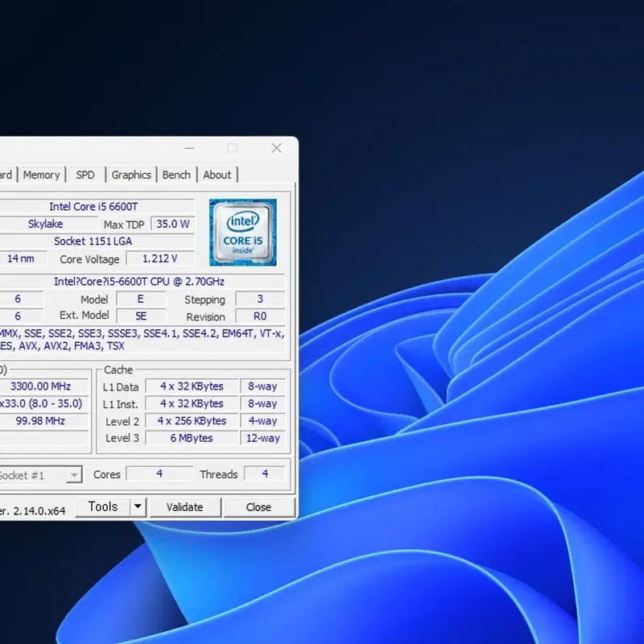Image resolution: width=644 pixels, height=644 pixels.
Task: Click the Cores count value
Action: tap(159, 473)
